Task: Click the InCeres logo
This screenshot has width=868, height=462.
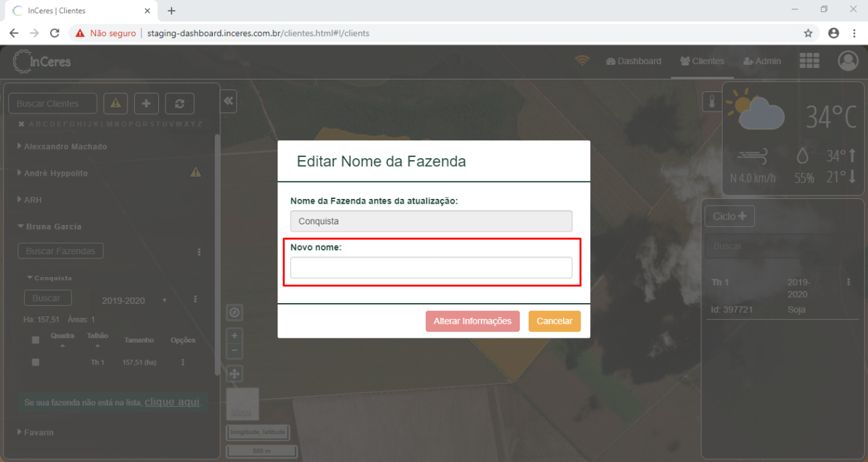Action: 42,61
